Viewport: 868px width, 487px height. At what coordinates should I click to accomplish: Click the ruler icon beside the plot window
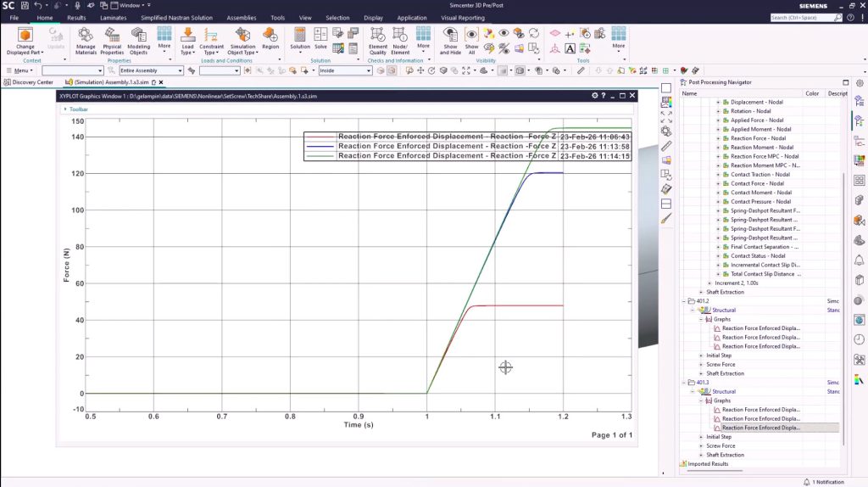coord(666,146)
